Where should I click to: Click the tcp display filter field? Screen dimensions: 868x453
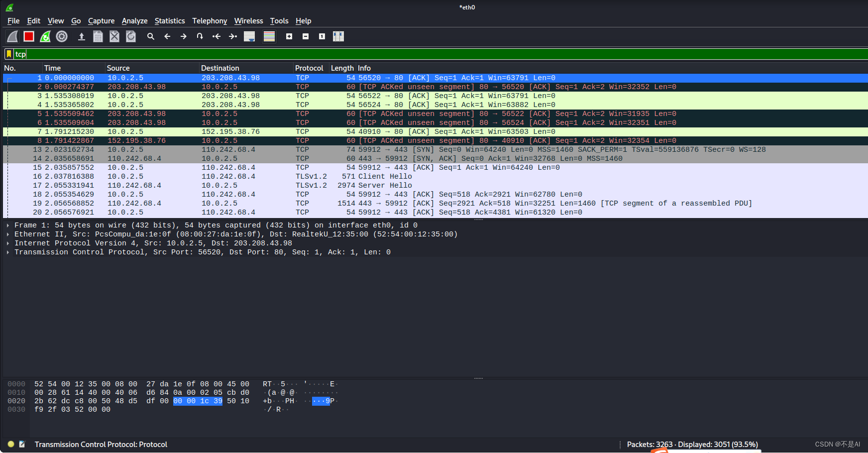(x=441, y=54)
